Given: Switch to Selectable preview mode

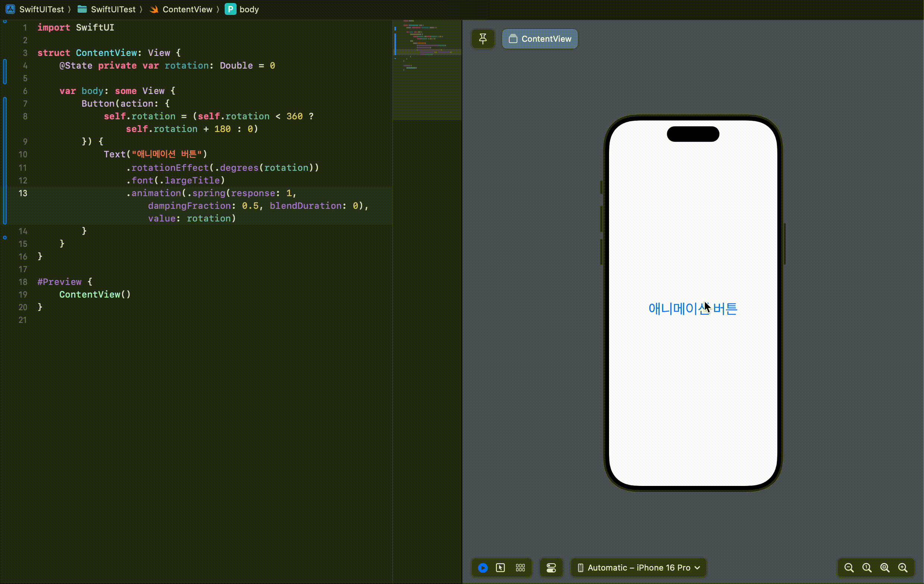Looking at the screenshot, I should [x=500, y=568].
